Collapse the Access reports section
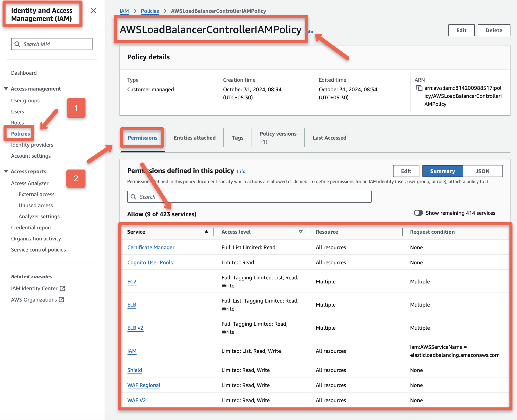517x420 pixels. (6, 171)
